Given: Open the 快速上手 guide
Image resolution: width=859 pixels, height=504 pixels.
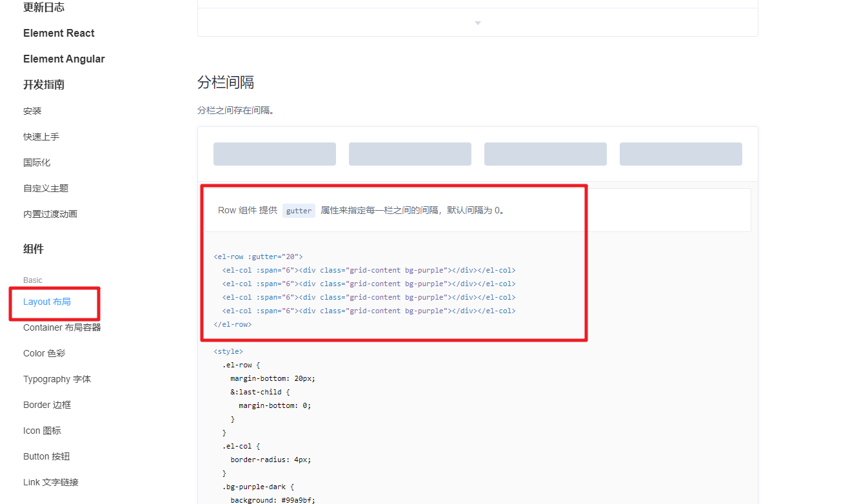Looking at the screenshot, I should 41,137.
